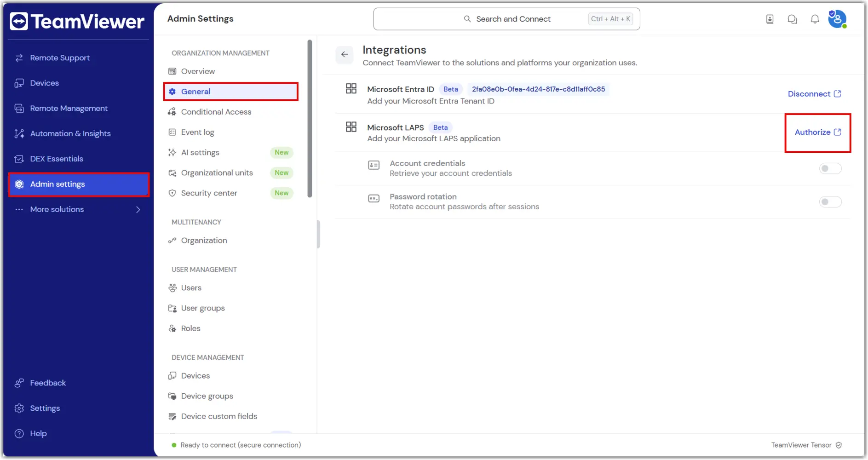Click the Overview icon
This screenshot has width=868, height=460.
(172, 71)
